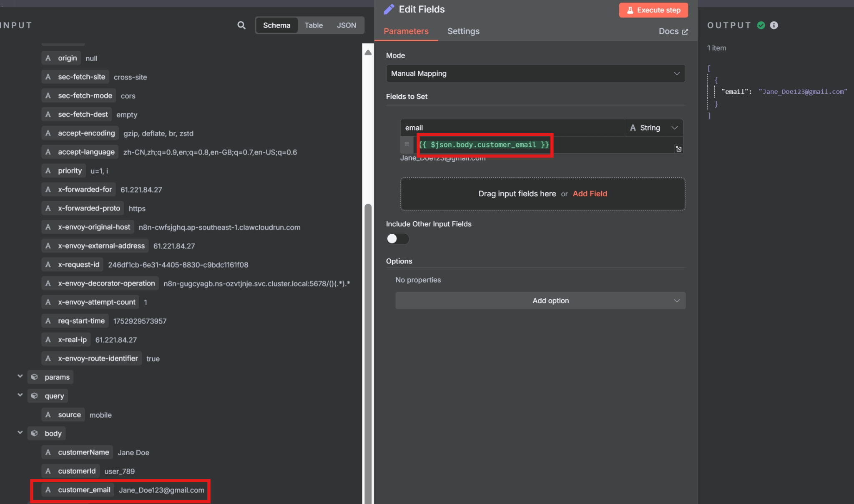The height and width of the screenshot is (504, 854).
Task: Click the search icon in the input panel
Action: (x=241, y=25)
